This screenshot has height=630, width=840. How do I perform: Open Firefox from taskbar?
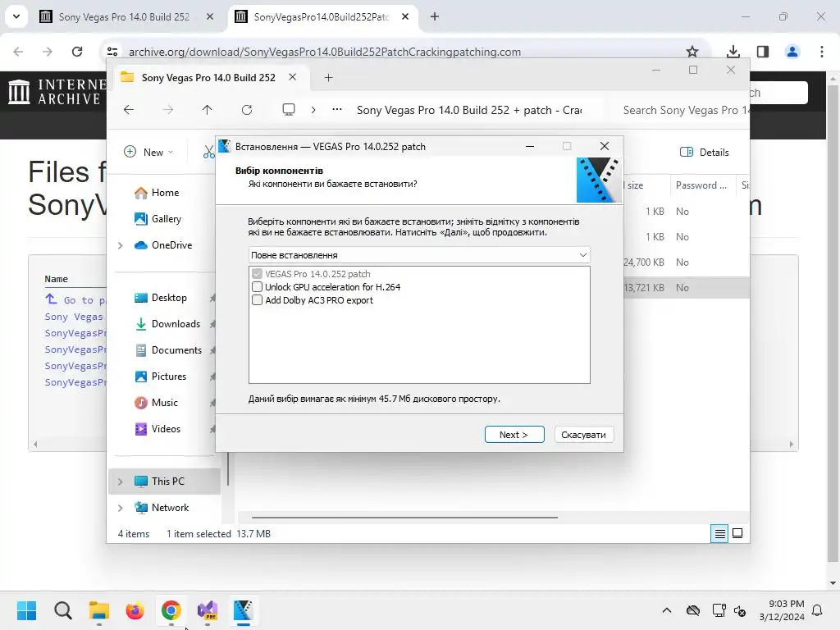click(135, 610)
